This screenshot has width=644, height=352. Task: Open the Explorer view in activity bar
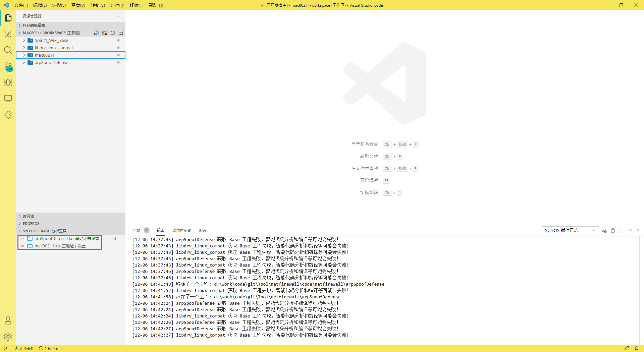pyautogui.click(x=8, y=18)
